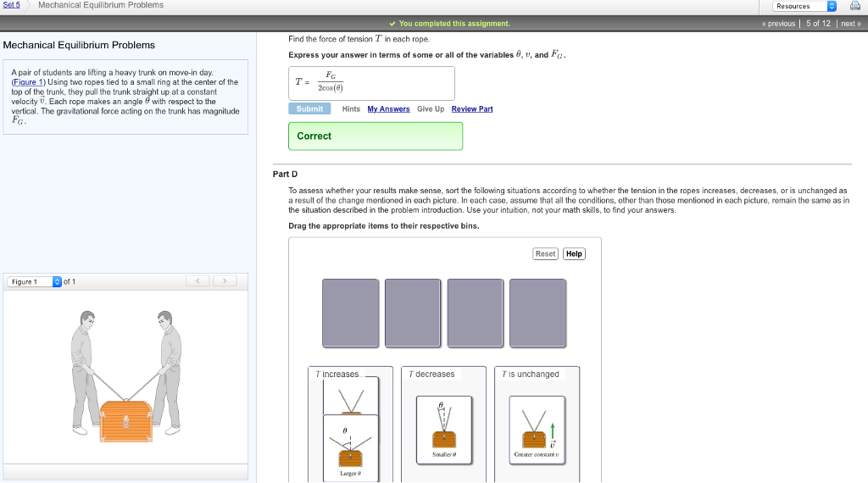Screen dimensions: 868x483
Task: Go to previous figure with left arrow
Action: click(x=198, y=281)
